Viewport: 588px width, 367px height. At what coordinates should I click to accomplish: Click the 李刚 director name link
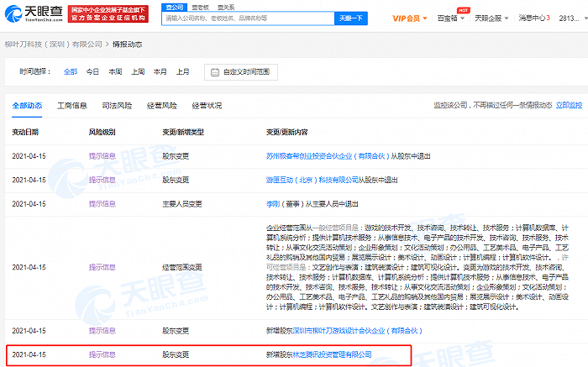272,202
